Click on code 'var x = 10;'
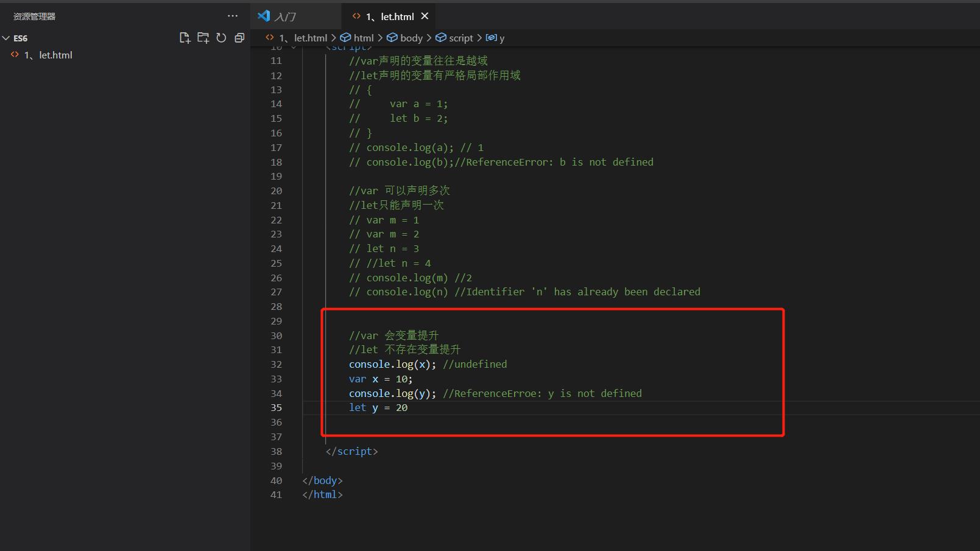 pos(381,379)
